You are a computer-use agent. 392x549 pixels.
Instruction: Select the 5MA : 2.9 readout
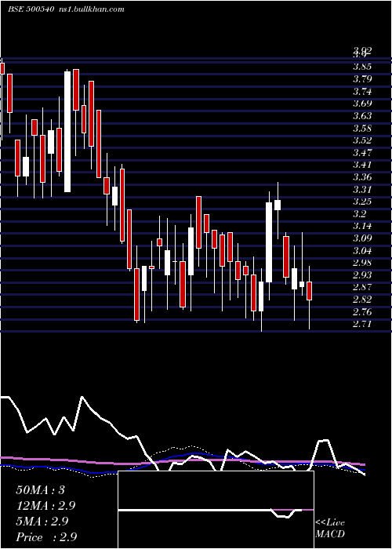click(42, 522)
